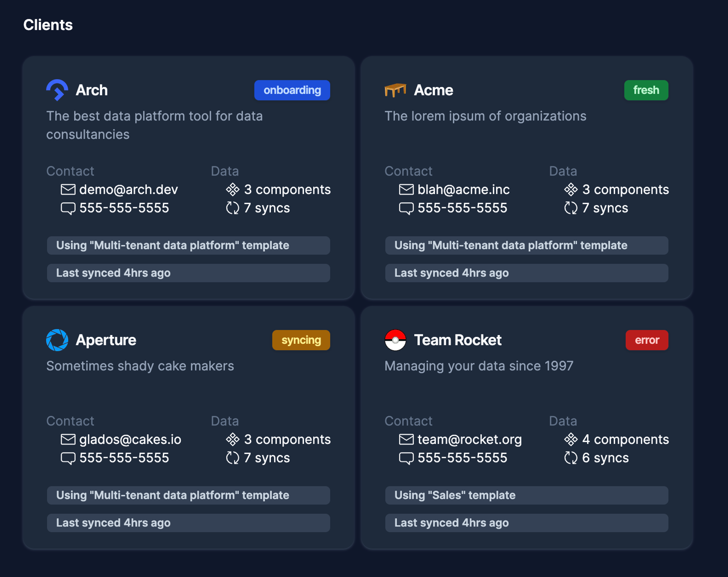Click the Aperture client name
The height and width of the screenshot is (577, 728).
(106, 340)
